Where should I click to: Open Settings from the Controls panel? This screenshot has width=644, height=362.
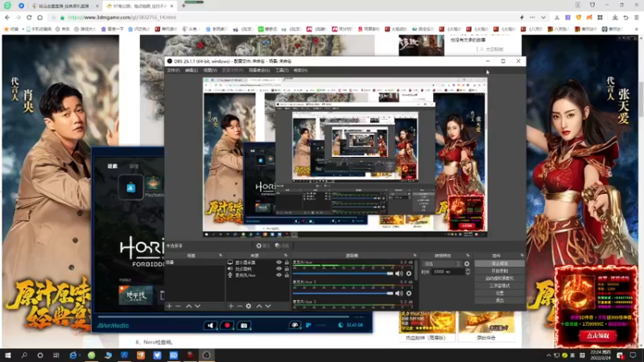499,293
